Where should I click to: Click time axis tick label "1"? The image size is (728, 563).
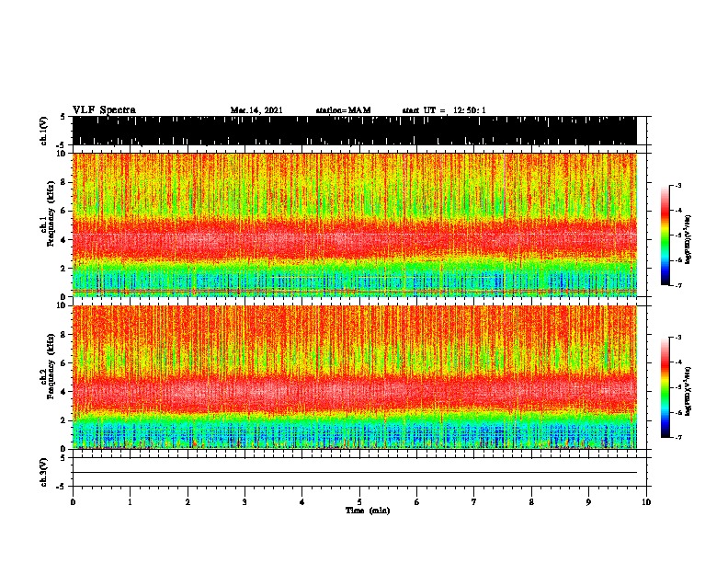pyautogui.click(x=130, y=502)
